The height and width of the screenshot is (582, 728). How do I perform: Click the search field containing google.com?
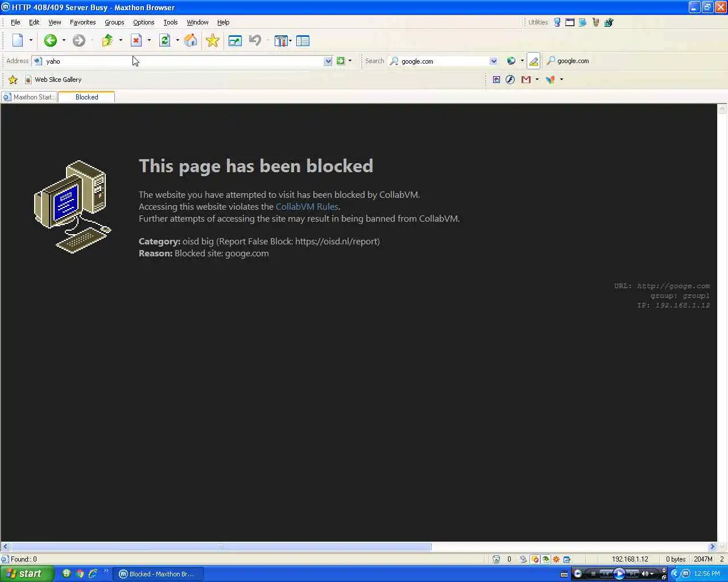coord(444,61)
